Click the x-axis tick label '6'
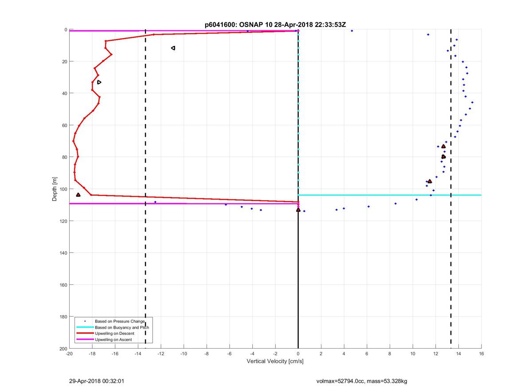532x392 pixels. [367, 354]
